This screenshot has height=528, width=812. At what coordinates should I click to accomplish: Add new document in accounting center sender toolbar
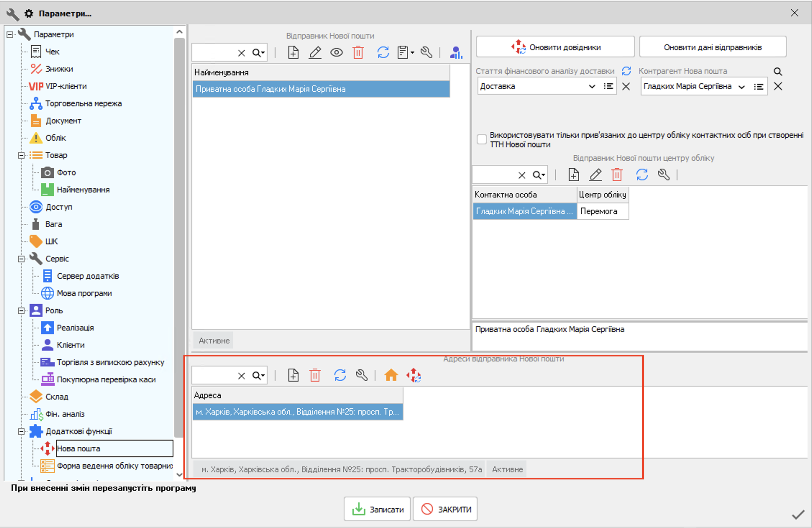[574, 175]
